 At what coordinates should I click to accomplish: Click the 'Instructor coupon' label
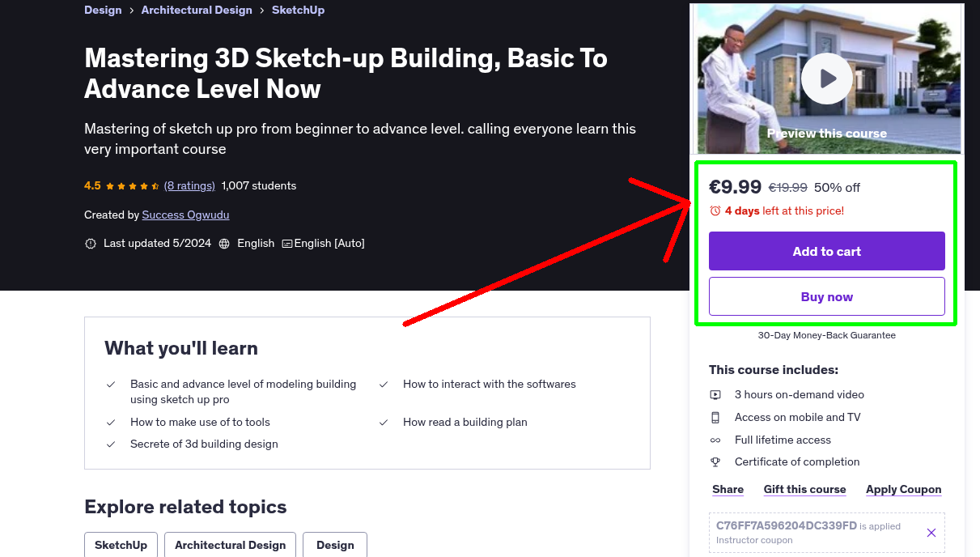point(754,541)
